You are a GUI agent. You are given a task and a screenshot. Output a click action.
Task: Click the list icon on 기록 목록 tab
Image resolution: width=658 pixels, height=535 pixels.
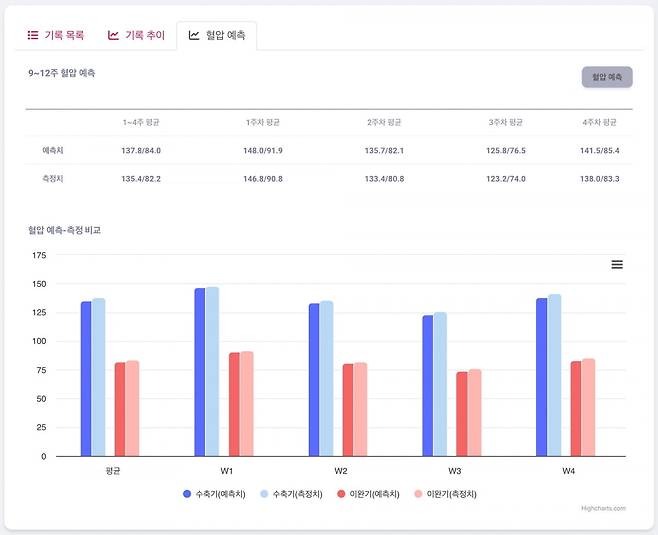pyautogui.click(x=33, y=36)
